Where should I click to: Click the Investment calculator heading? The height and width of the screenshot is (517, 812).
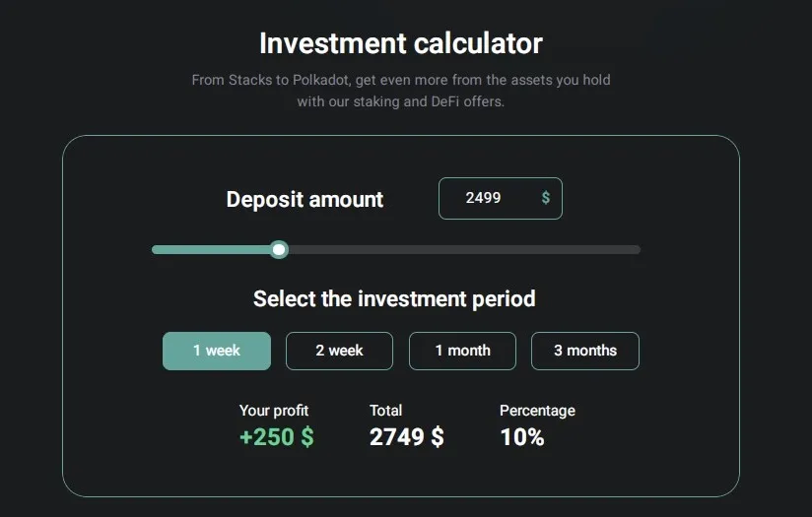tap(401, 43)
